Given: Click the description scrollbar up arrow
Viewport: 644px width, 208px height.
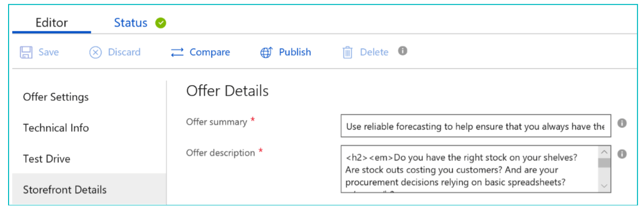Looking at the screenshot, I should (x=604, y=151).
